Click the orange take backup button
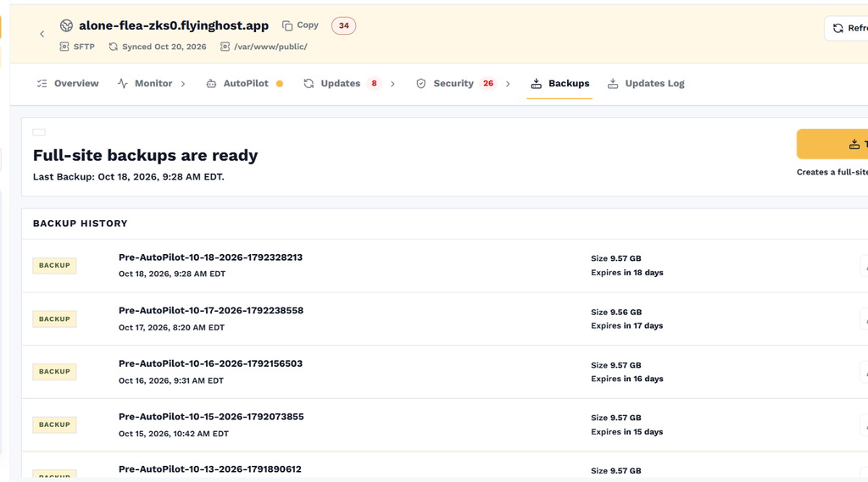Image resolution: width=868 pixels, height=482 pixels. [x=832, y=144]
